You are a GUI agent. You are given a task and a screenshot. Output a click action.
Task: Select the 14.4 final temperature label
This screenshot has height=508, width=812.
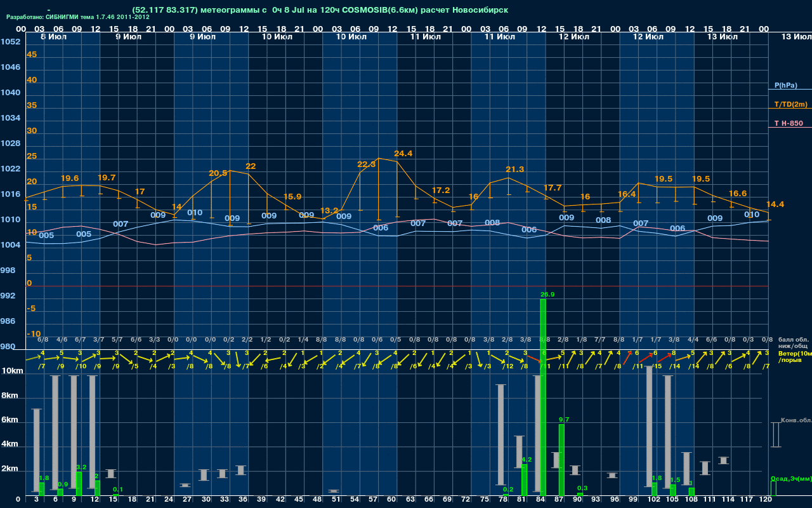pyautogui.click(x=775, y=204)
